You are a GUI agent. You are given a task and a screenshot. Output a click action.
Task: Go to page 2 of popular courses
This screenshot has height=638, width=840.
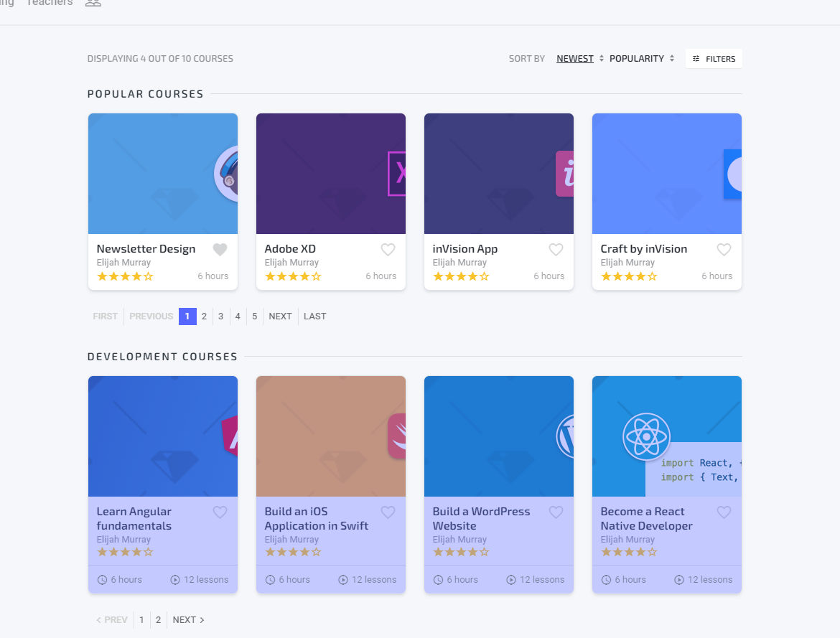[x=204, y=316]
